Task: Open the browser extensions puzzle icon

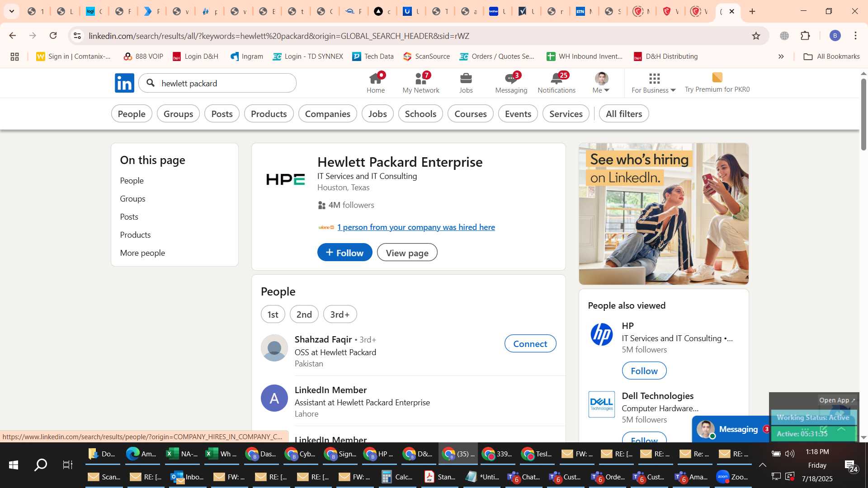Action: tap(805, 36)
